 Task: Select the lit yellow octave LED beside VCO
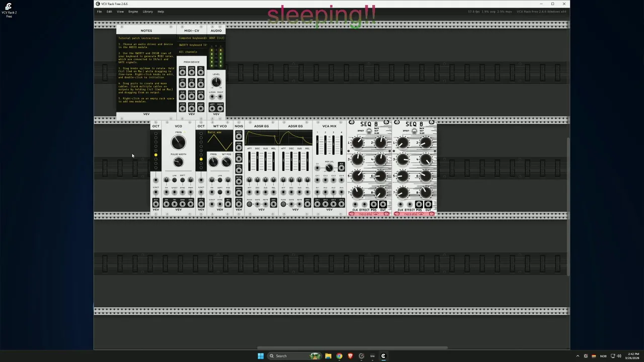tap(155, 155)
